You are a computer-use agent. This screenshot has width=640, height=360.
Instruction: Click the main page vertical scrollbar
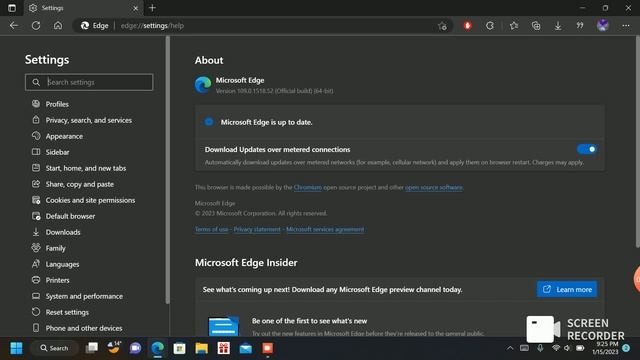pyautogui.click(x=638, y=142)
